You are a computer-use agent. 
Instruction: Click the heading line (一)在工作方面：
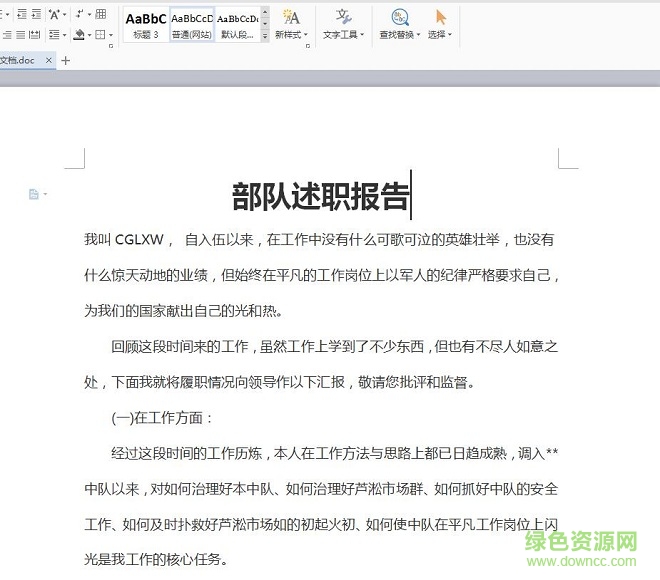point(162,418)
